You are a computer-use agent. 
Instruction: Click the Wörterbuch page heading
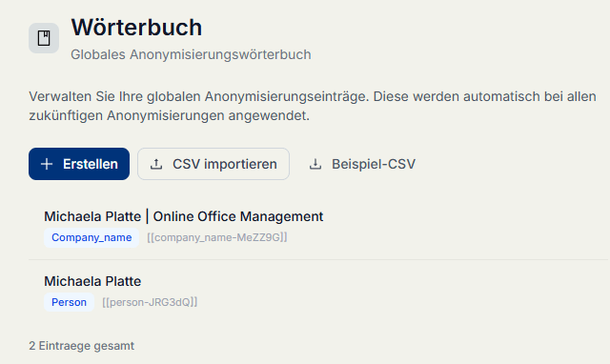(x=136, y=28)
